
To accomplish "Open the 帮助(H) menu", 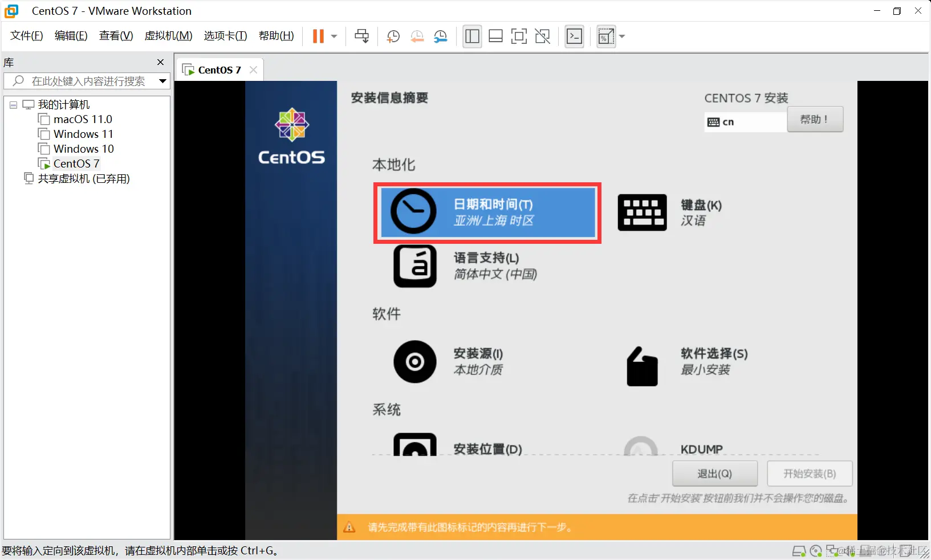I will [x=277, y=36].
